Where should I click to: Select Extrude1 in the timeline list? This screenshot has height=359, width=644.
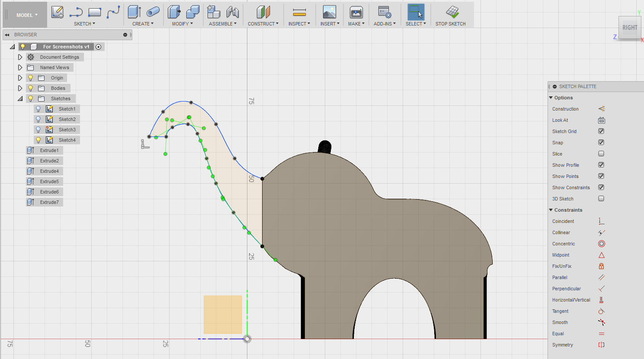(x=45, y=150)
